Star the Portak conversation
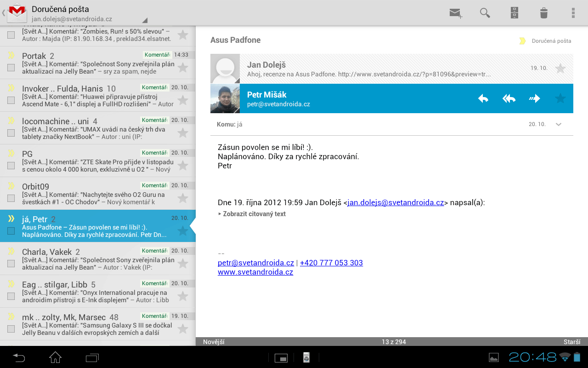This screenshot has width=588, height=368. (x=183, y=67)
